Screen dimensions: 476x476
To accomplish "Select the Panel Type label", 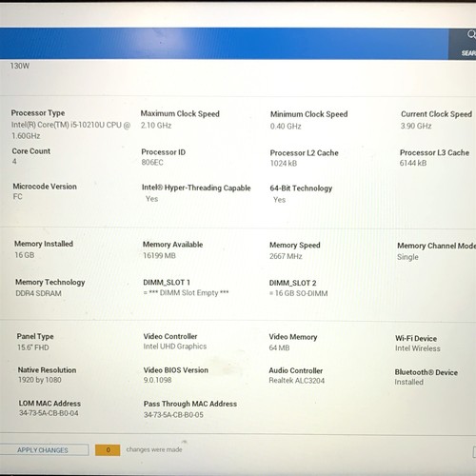I will tap(35, 337).
